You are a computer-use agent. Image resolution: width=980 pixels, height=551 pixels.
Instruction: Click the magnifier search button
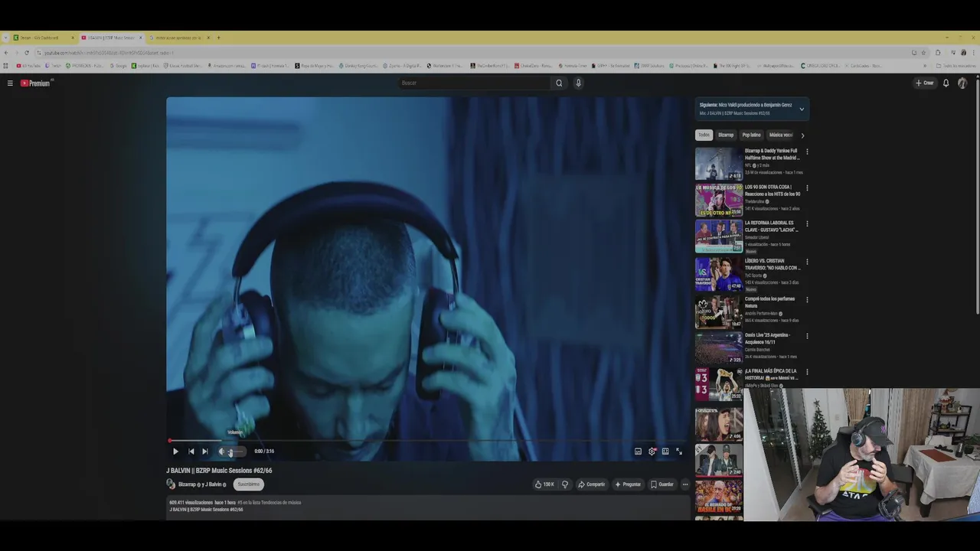[559, 83]
